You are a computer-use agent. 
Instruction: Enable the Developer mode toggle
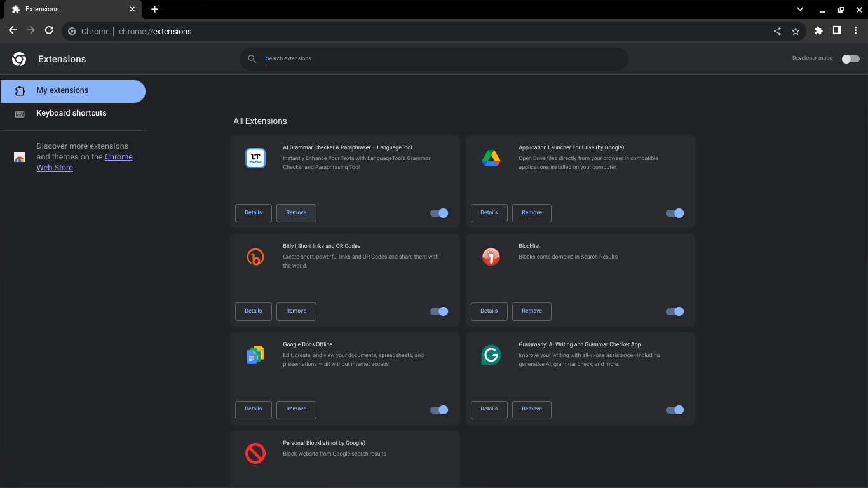850,58
